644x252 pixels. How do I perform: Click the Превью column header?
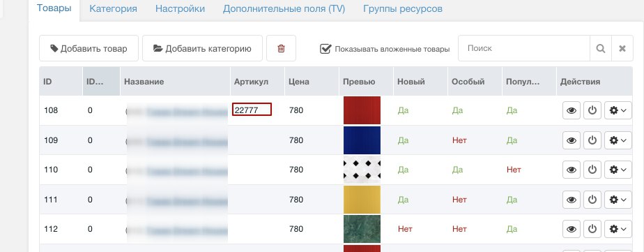tap(367, 82)
